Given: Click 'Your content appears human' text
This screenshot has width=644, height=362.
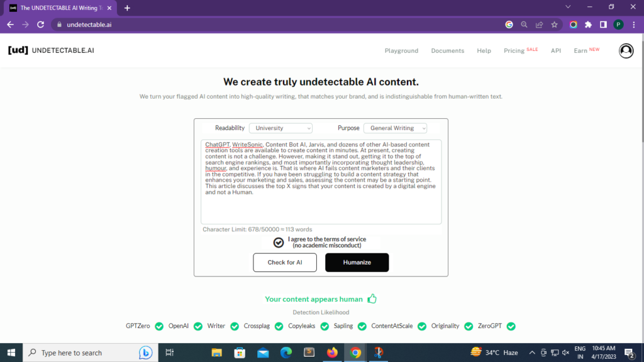Looking at the screenshot, I should 314,299.
